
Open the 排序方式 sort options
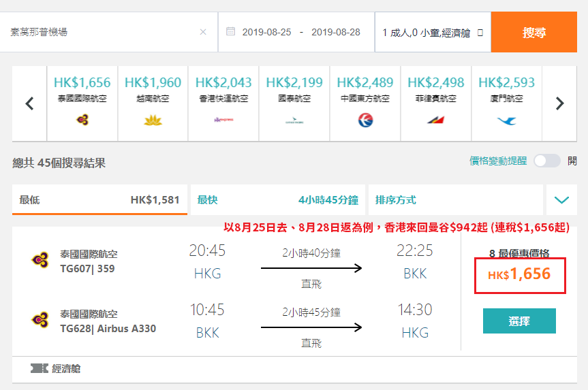coord(456,199)
